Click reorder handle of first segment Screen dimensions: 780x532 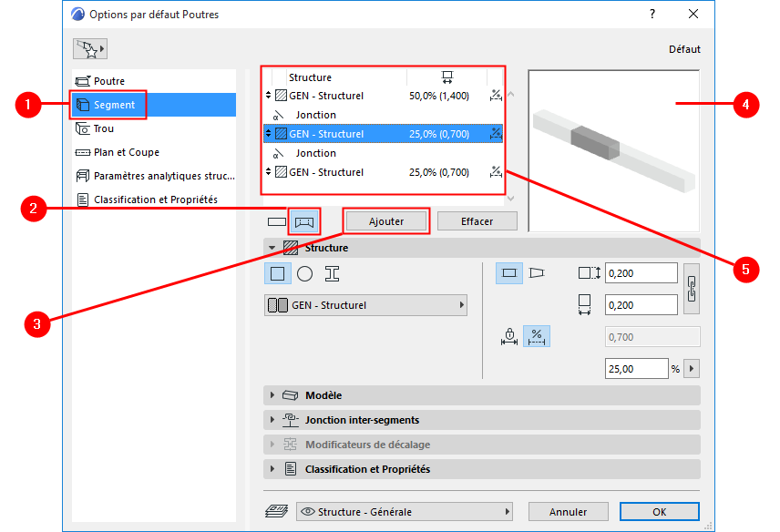point(268,95)
